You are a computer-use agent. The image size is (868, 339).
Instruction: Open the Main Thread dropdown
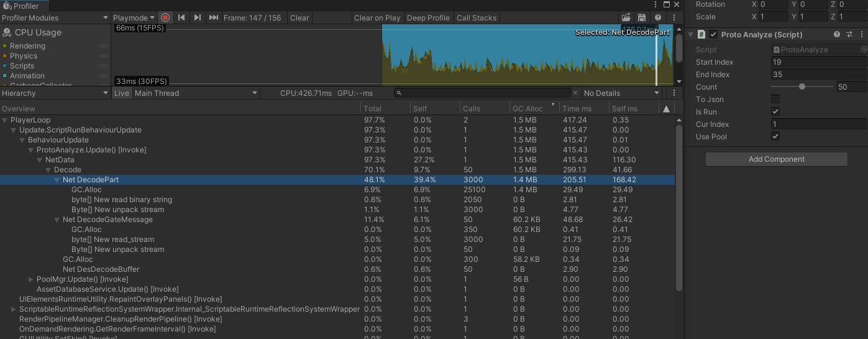point(196,93)
